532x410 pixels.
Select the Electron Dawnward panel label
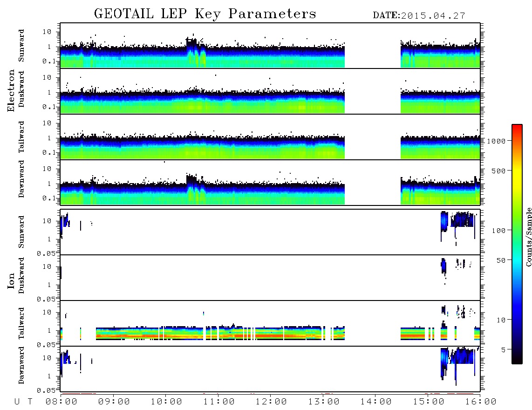[x=21, y=179]
